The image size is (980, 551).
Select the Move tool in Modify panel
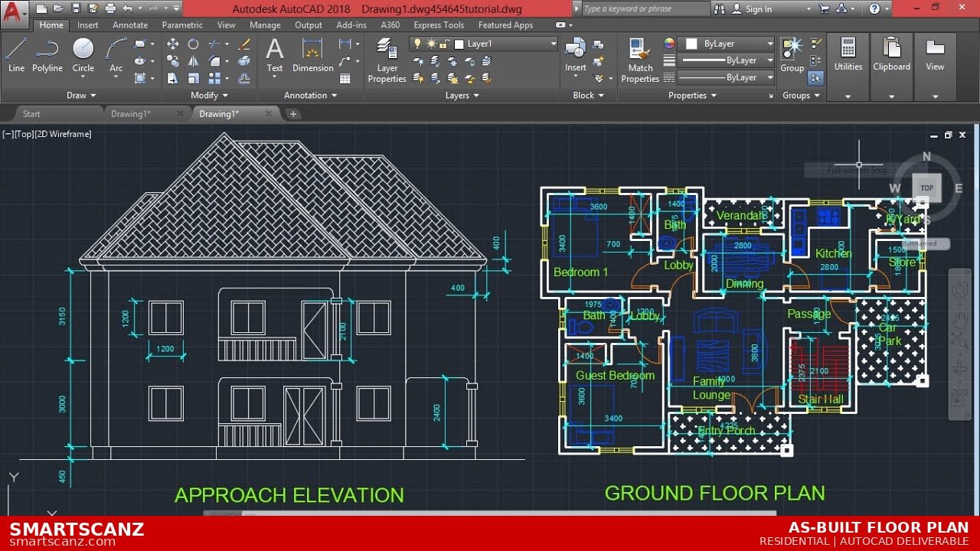[x=171, y=44]
